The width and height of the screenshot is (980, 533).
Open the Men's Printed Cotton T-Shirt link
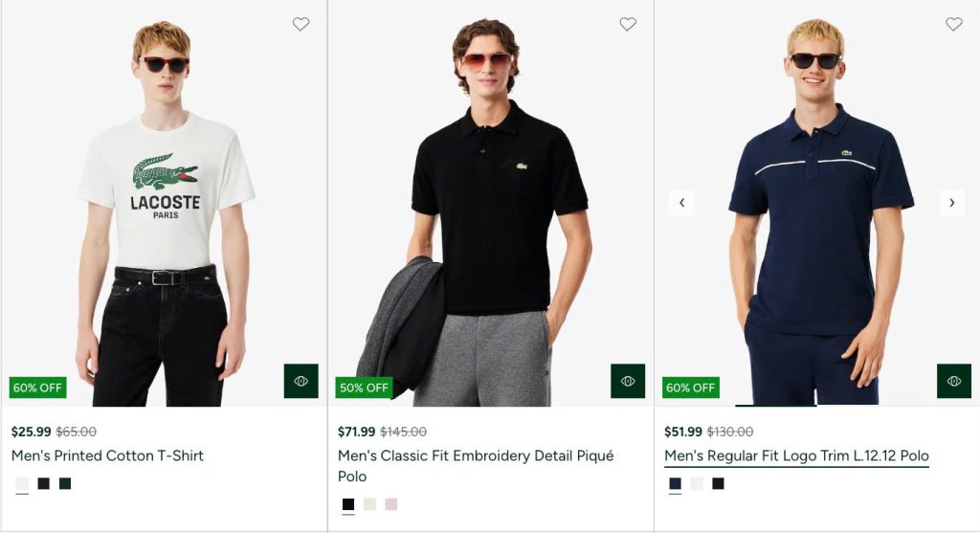tap(107, 455)
